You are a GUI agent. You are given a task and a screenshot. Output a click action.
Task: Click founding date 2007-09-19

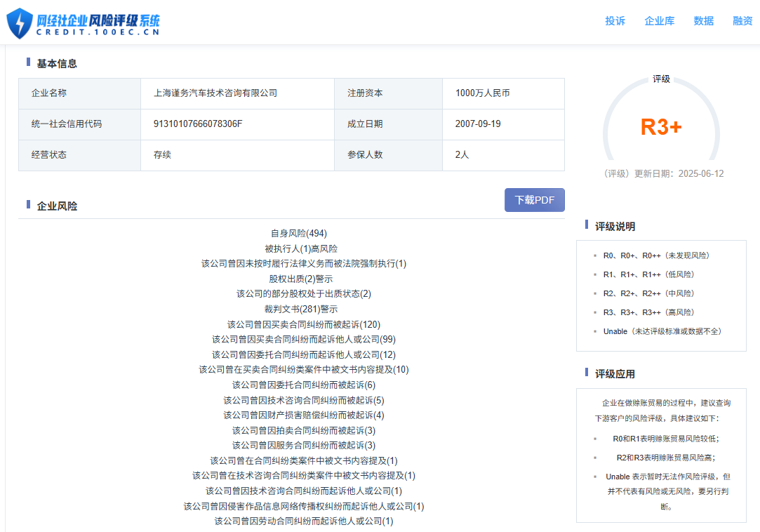[478, 124]
